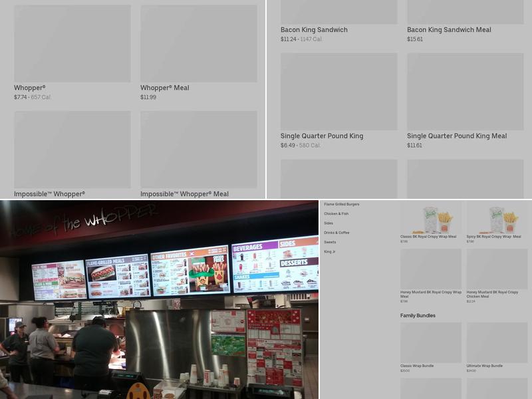Click the Single Quarter Pound King title
The image size is (532, 399).
pos(322,136)
